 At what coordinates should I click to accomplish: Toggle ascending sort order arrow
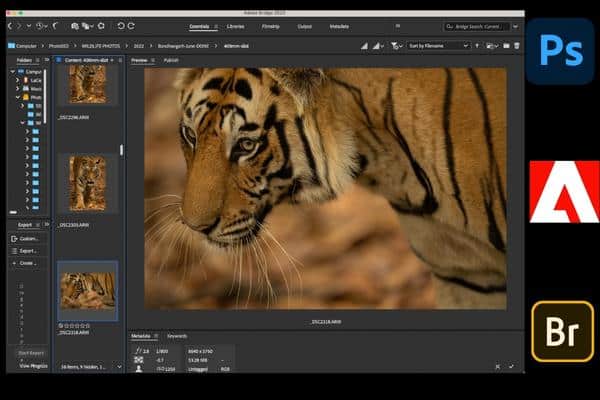(x=478, y=46)
